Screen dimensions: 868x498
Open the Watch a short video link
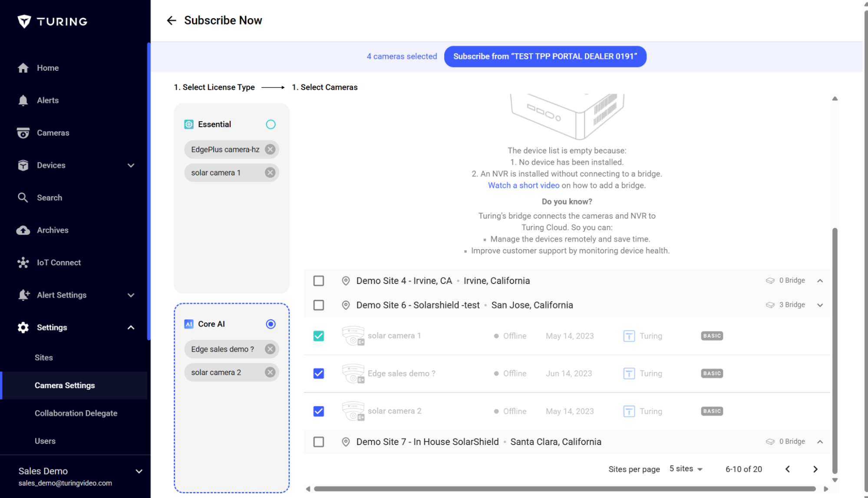click(x=524, y=185)
